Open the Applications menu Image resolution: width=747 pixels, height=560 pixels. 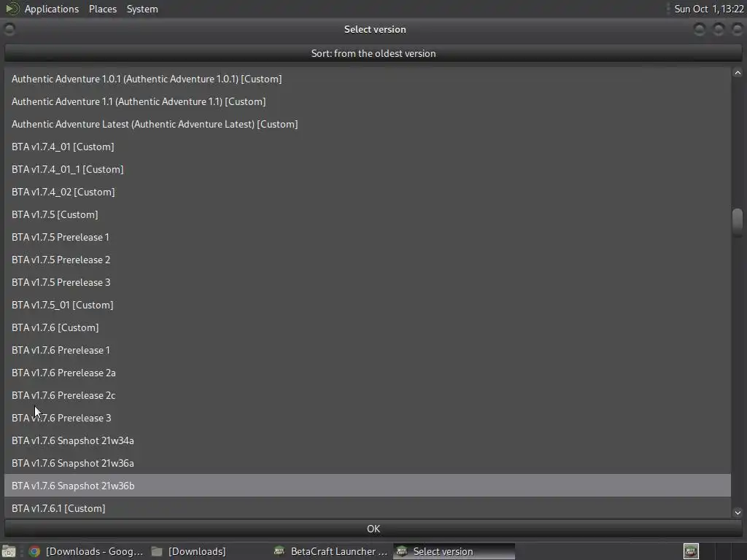point(52,9)
